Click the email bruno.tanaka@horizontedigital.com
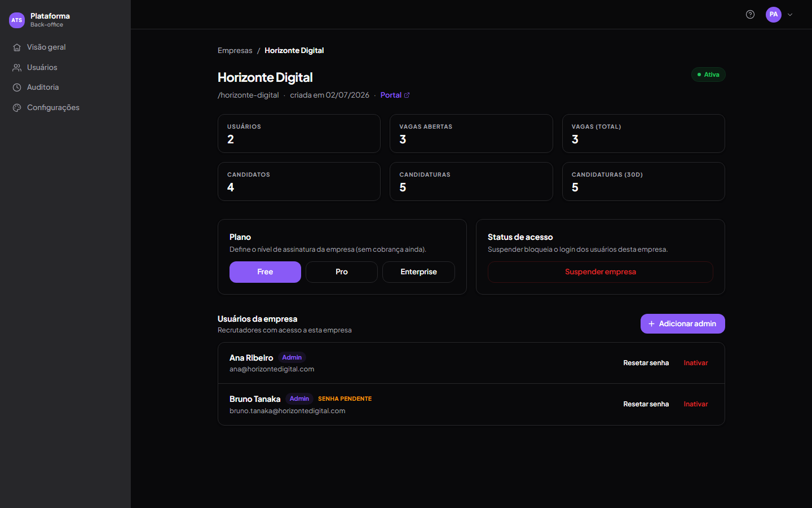 [288, 411]
